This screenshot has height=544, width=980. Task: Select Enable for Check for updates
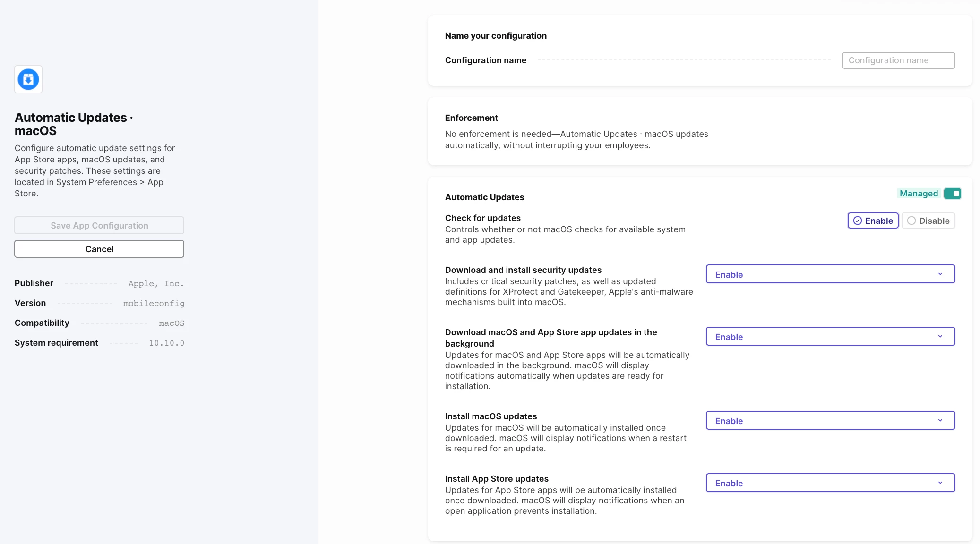[873, 221]
